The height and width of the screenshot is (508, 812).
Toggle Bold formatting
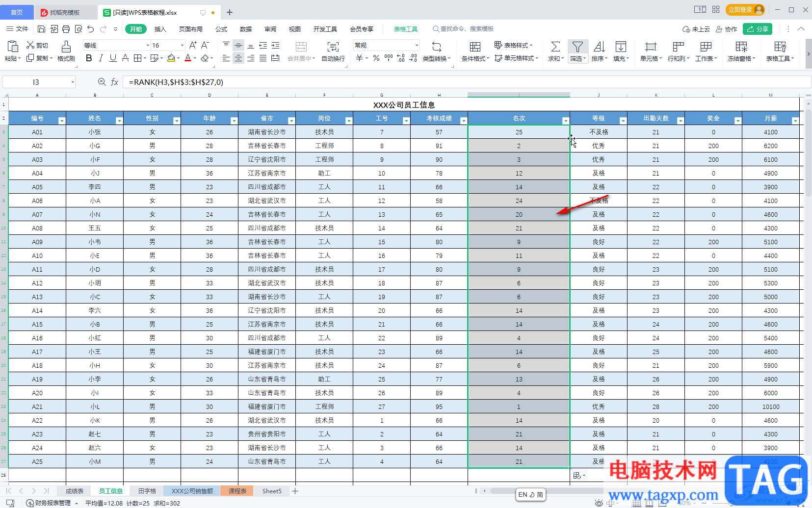point(89,58)
